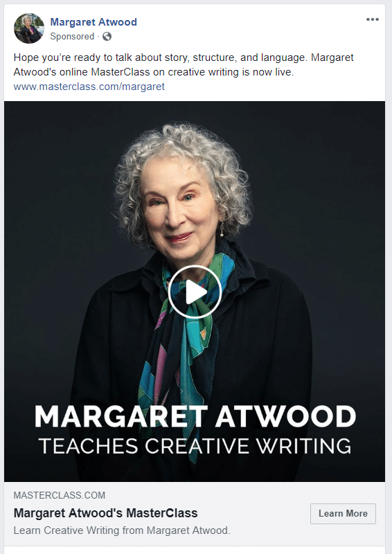Open the Margaret Atwood's MasterClass headline
The image size is (392, 554).
coord(105,513)
